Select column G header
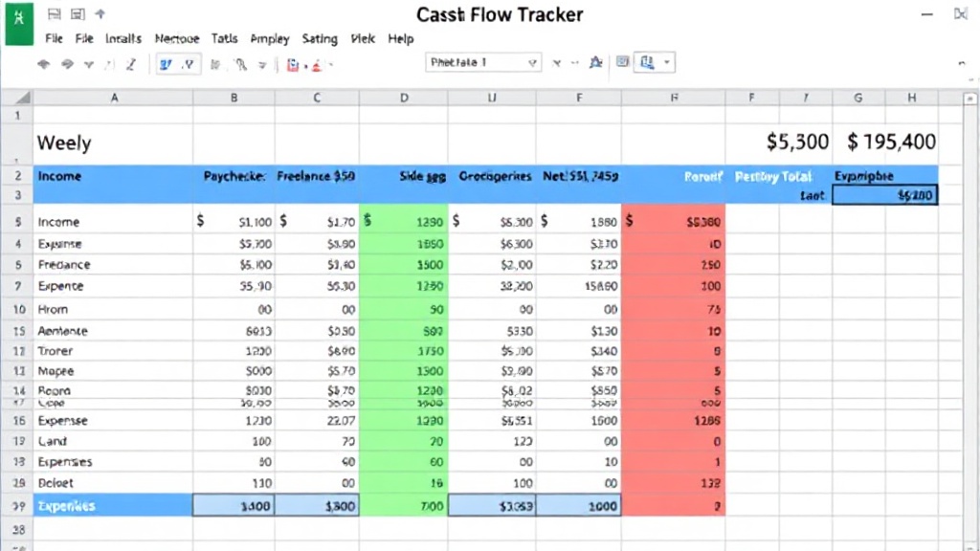This screenshot has width=980, height=551. pos(858,98)
